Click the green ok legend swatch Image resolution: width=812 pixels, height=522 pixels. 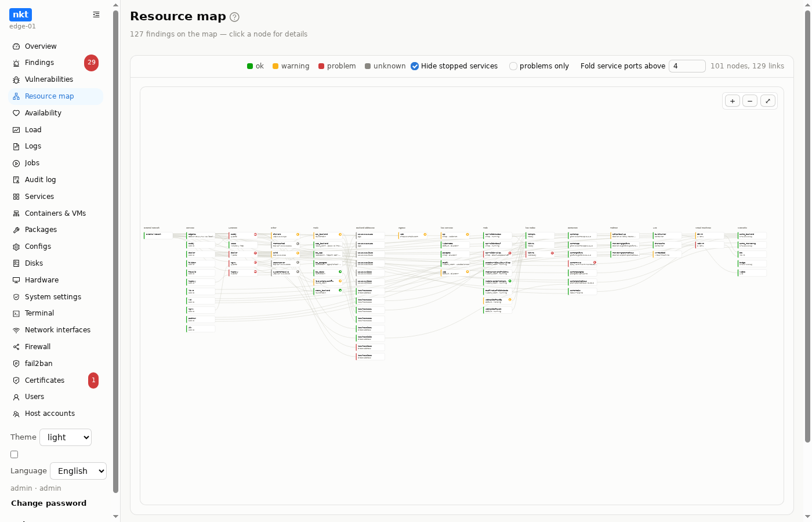click(250, 66)
